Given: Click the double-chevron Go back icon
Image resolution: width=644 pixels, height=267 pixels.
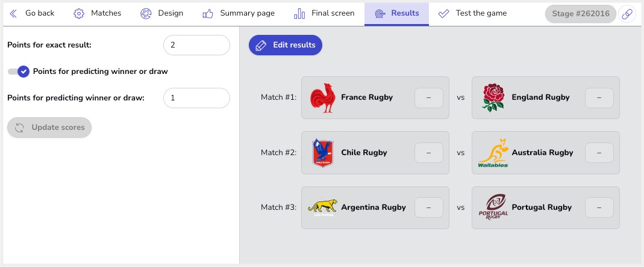Looking at the screenshot, I should click(x=13, y=14).
